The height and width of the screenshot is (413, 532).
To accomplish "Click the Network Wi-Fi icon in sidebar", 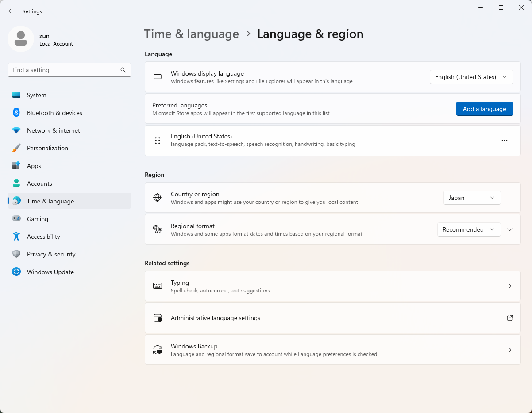I will click(16, 130).
